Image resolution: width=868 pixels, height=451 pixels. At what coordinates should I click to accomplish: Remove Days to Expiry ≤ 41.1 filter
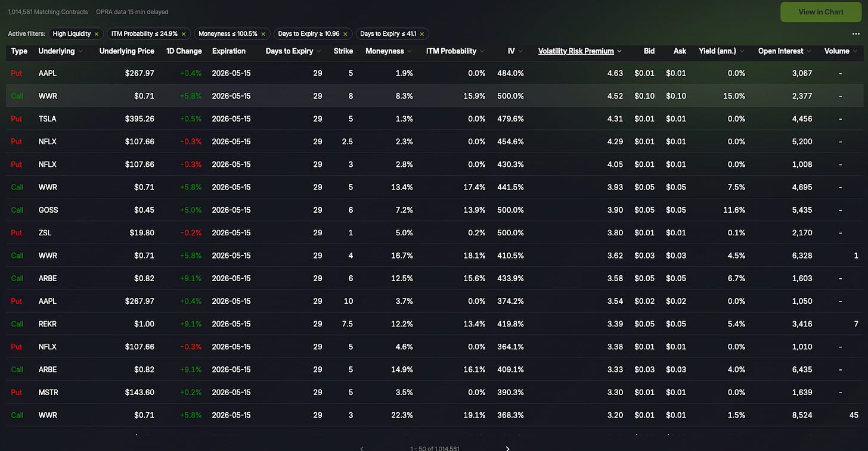click(x=422, y=34)
